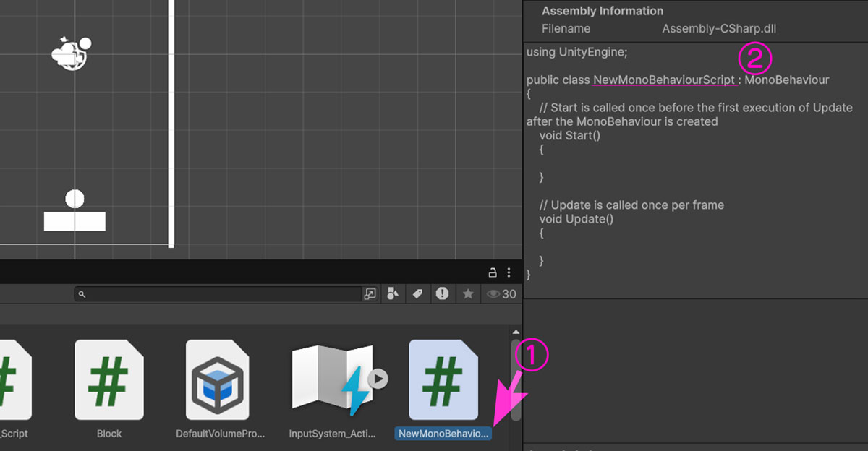
Task: Click the Project panel lock icon
Action: pyautogui.click(x=493, y=272)
